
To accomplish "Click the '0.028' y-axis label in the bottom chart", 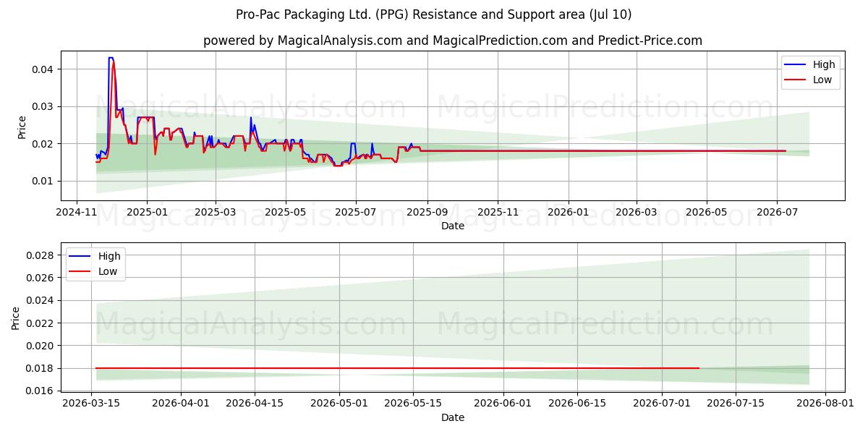I will pos(41,255).
